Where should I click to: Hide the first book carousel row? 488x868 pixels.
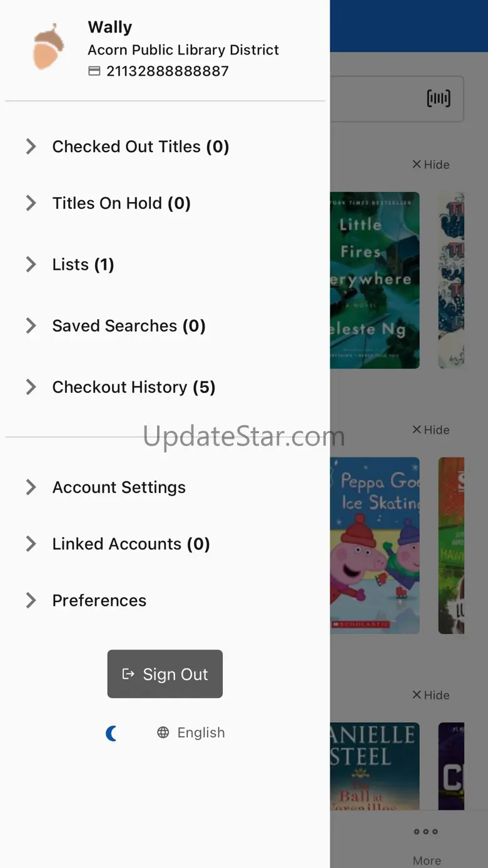pos(431,165)
